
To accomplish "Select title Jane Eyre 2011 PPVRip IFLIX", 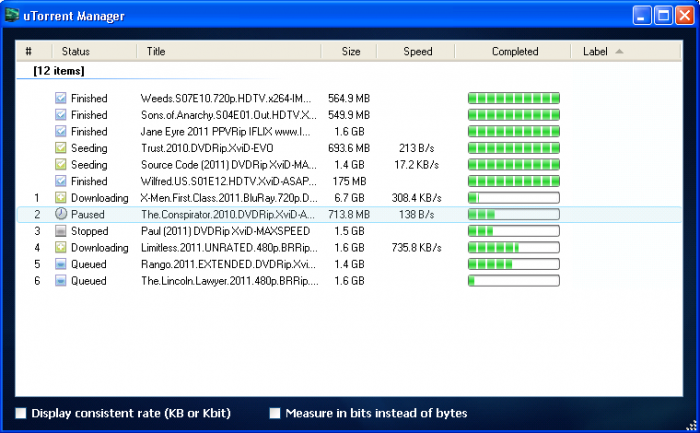I will click(225, 131).
